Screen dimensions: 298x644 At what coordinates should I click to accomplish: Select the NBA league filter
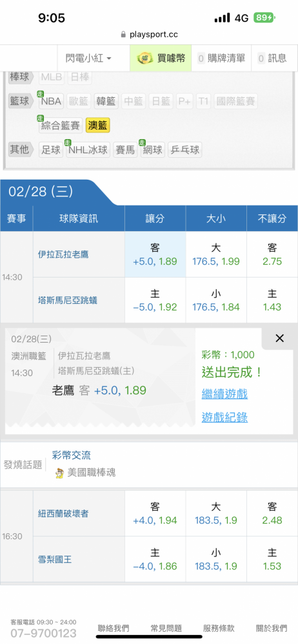[x=51, y=101]
